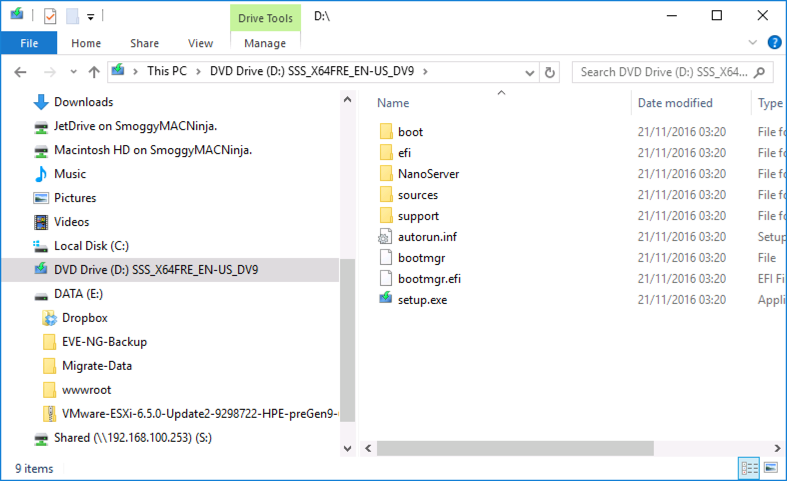The width and height of the screenshot is (787, 481).
Task: Click the Properties quick access toolbar icon
Action: click(50, 16)
